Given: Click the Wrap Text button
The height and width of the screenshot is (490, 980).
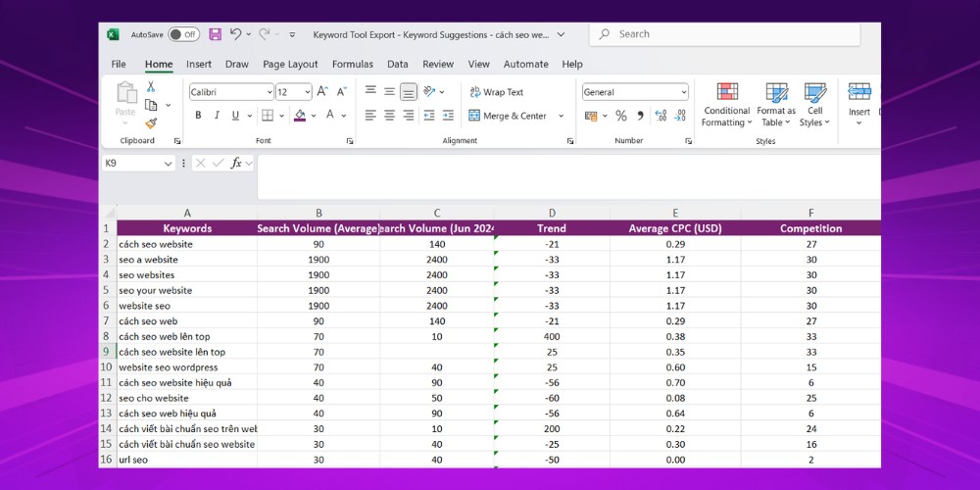Looking at the screenshot, I should click(x=496, y=92).
